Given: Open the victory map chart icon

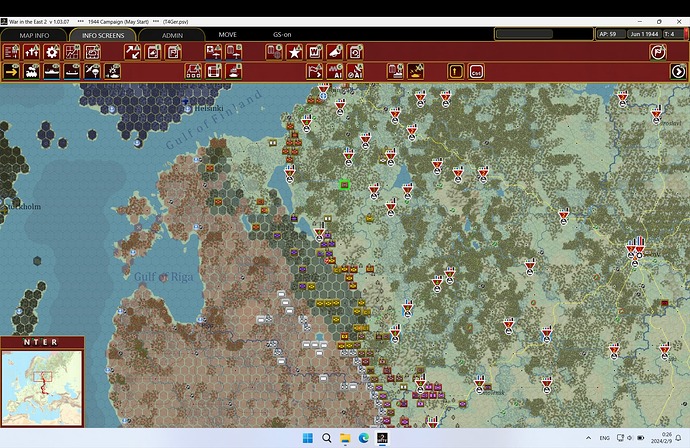Looking at the screenshot, I should click(72, 52).
